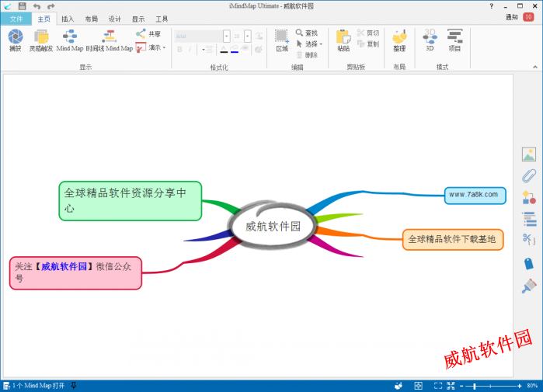
Task: Open the attachments paperclip panel
Action: click(x=529, y=175)
